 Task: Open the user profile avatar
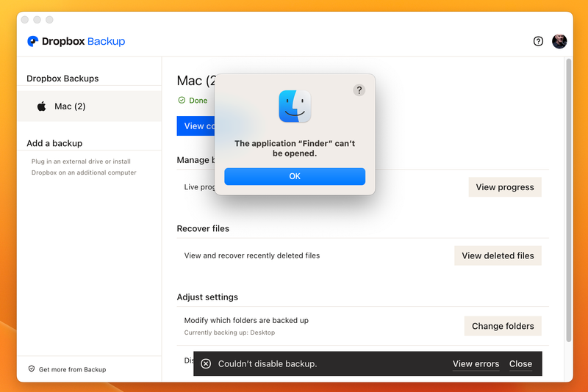559,41
